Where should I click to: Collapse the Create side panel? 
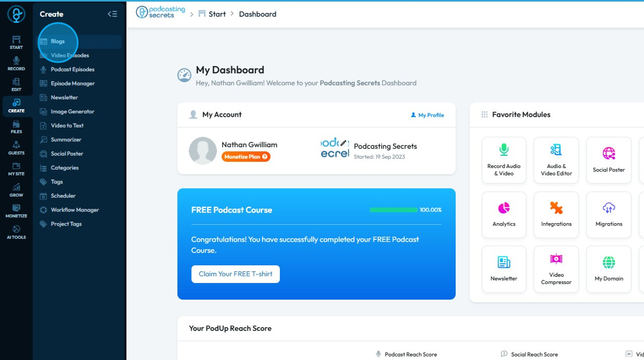112,14
